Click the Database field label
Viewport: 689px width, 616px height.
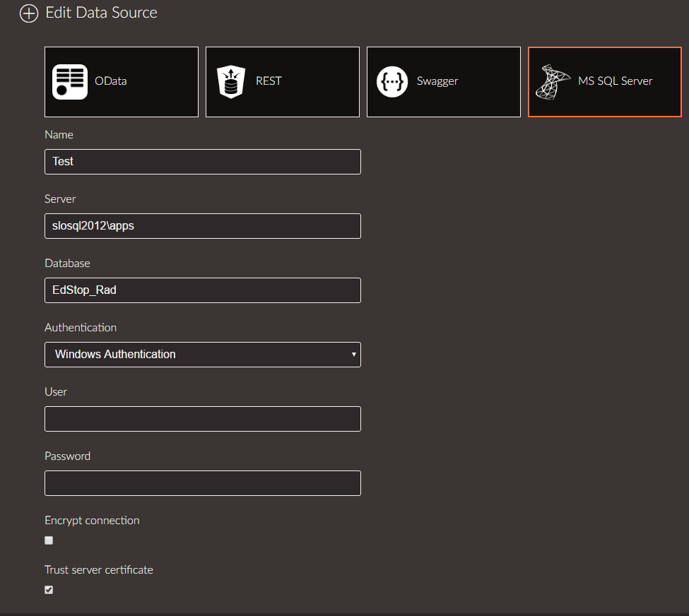[67, 263]
